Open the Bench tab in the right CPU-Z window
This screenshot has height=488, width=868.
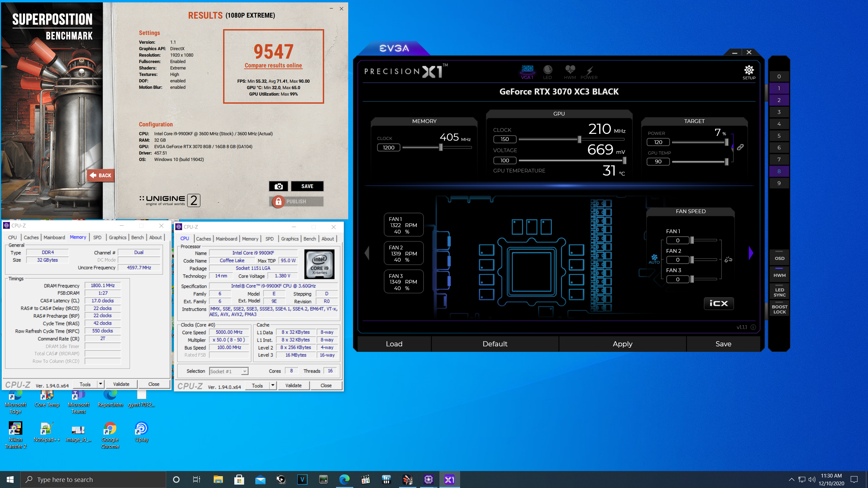tap(310, 239)
